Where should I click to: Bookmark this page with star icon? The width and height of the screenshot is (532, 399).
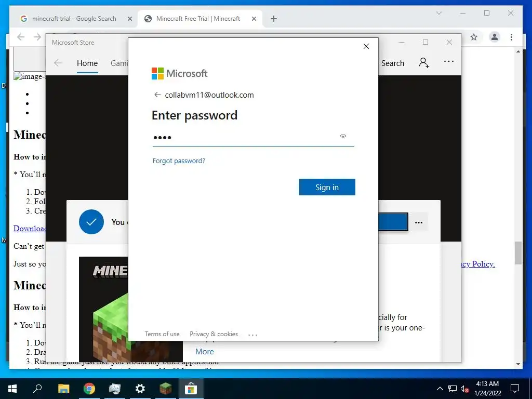[x=474, y=37]
